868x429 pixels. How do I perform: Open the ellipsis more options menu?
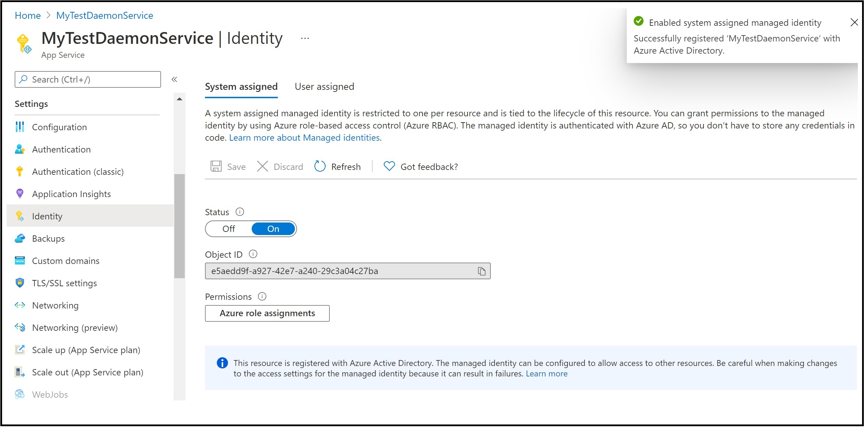(305, 38)
